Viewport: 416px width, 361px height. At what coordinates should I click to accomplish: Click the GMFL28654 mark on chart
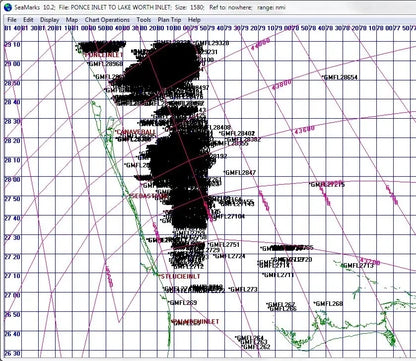[339, 77]
